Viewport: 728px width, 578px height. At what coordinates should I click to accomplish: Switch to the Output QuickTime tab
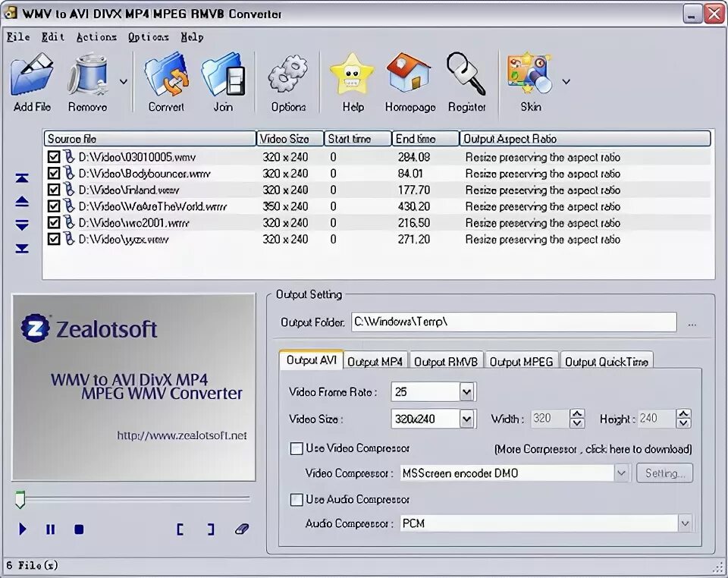click(x=607, y=362)
